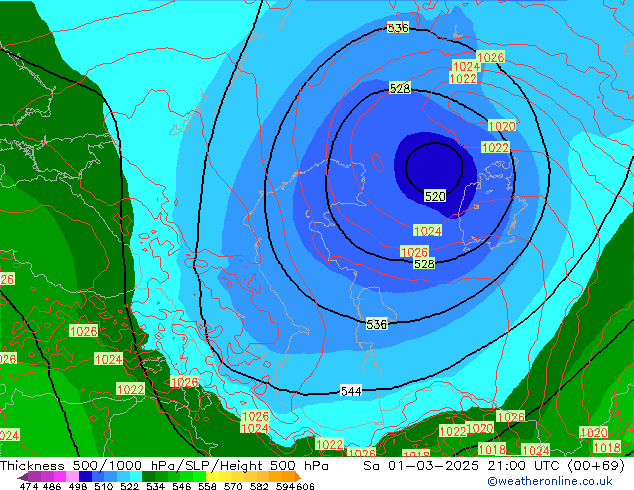Click the legend value 486
Viewport: 634px width, 490px height.
52,486
